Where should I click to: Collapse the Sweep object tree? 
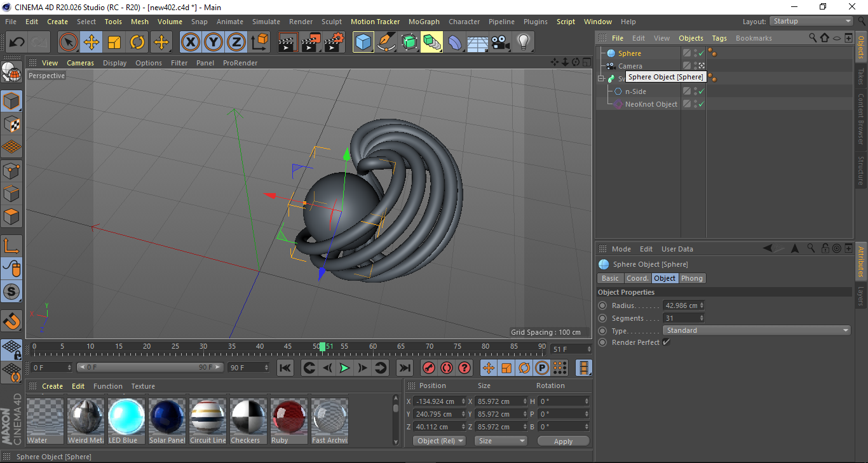click(x=601, y=79)
